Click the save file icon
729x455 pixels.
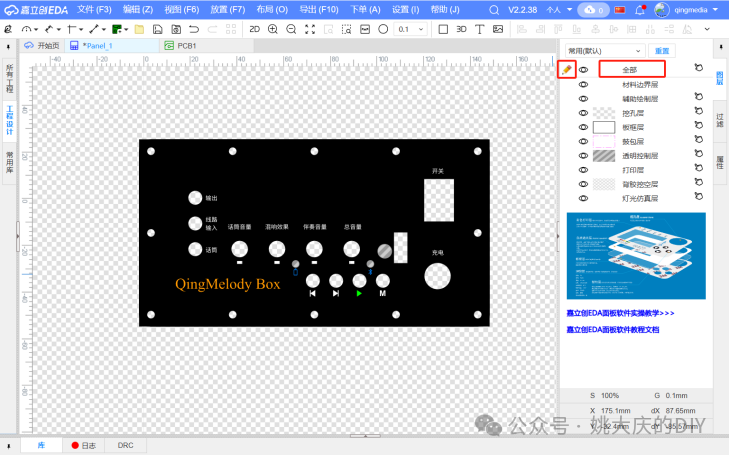(157, 29)
